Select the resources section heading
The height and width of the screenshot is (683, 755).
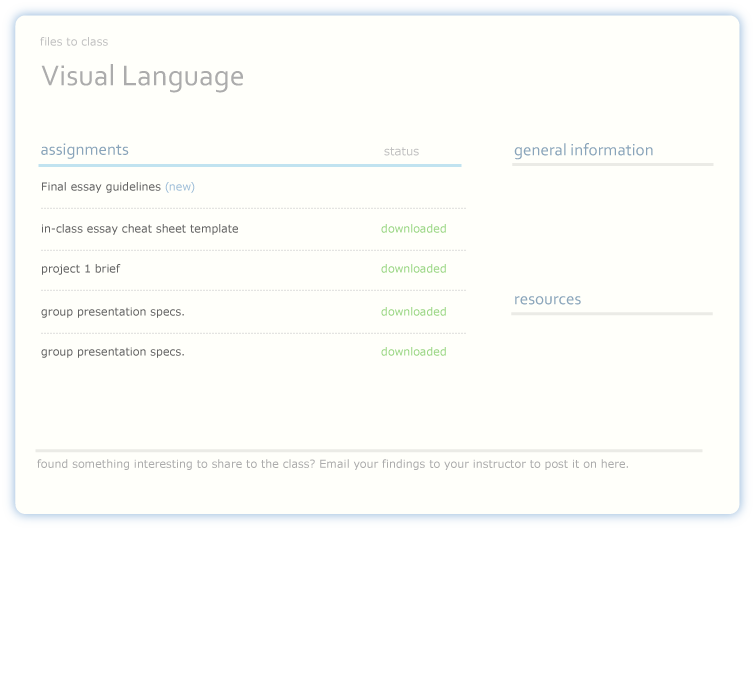[x=547, y=300]
